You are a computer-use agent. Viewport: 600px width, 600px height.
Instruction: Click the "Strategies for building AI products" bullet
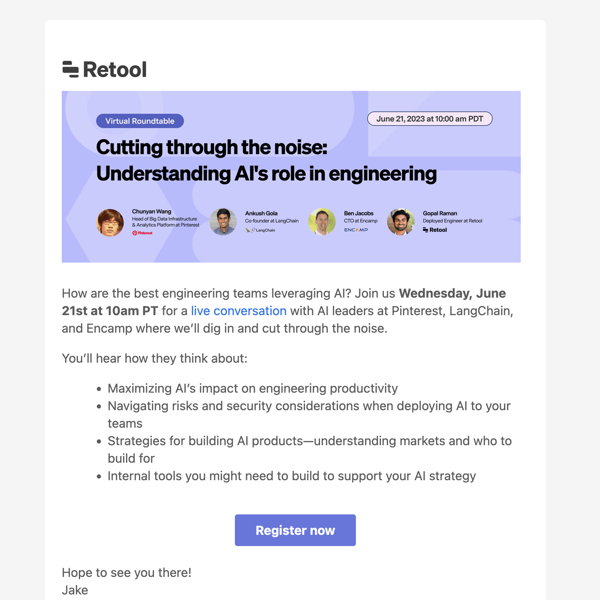pos(308,441)
